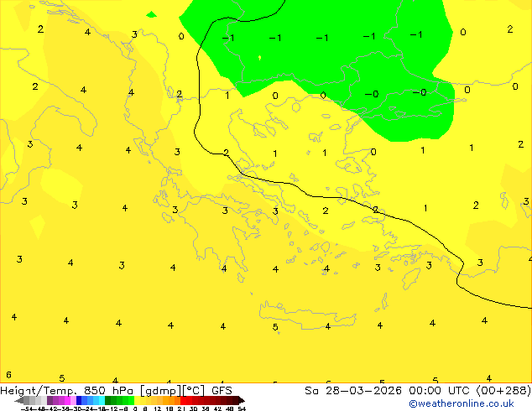Click the "5" value over Crete island
This screenshot has height=411, width=532.
(x=275, y=327)
